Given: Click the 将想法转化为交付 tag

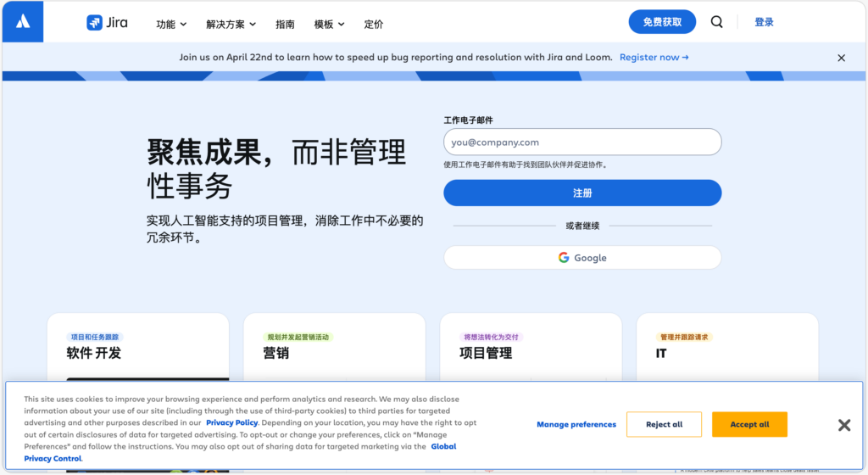Looking at the screenshot, I should click(x=491, y=337).
